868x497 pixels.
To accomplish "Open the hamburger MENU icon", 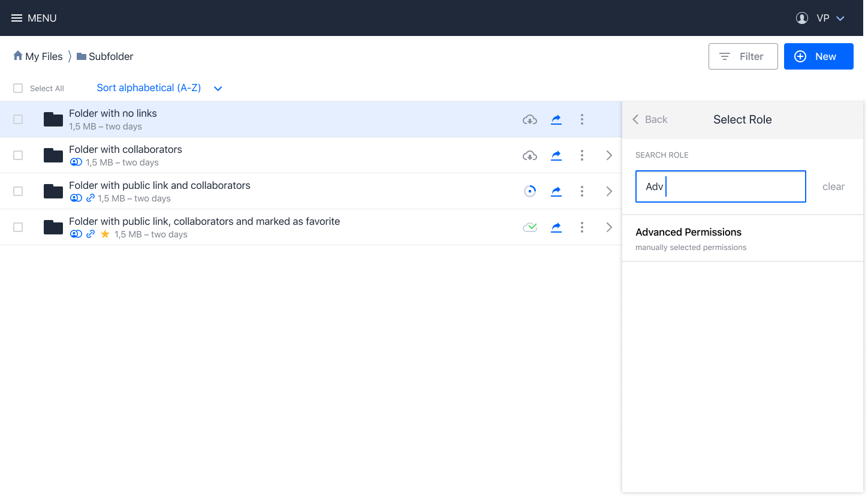I will click(x=17, y=18).
